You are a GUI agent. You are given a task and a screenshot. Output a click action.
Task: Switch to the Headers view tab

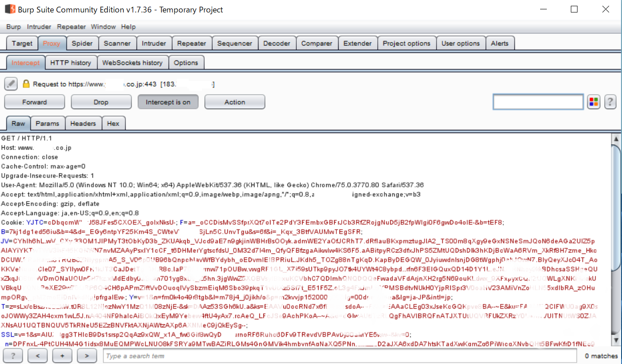(83, 123)
